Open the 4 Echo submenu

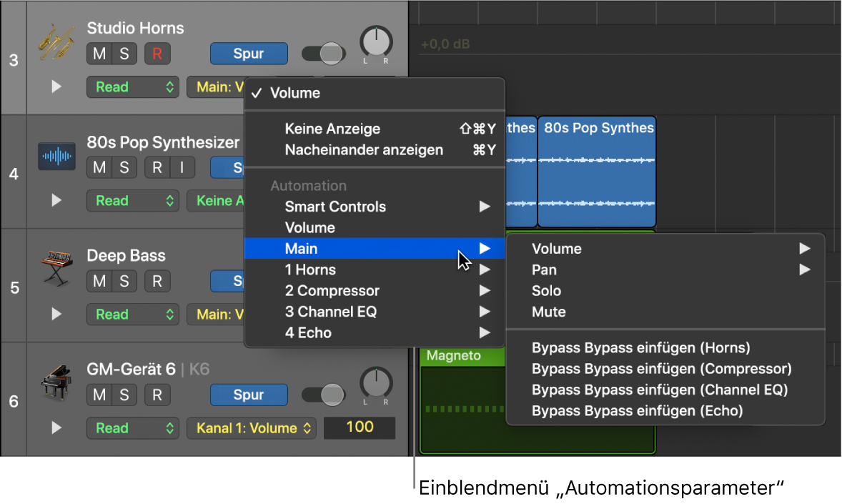pos(375,332)
